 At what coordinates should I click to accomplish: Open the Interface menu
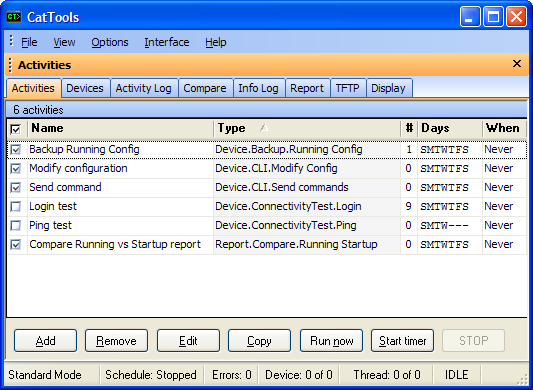click(167, 42)
